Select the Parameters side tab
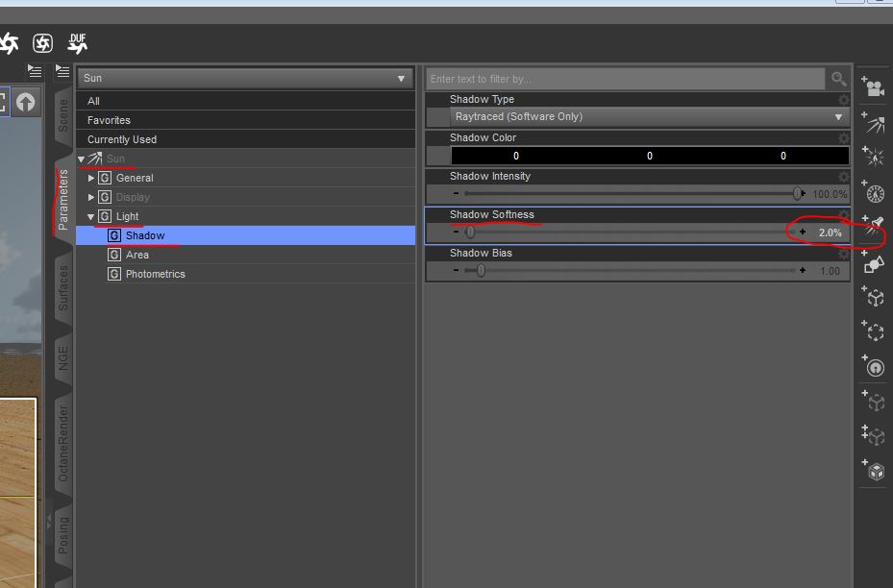Viewport: 893px width, 588px height. (63, 199)
